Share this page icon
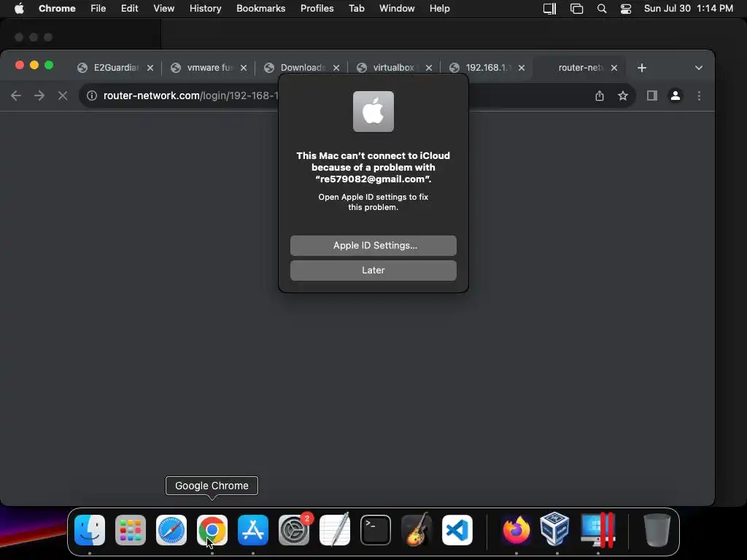 pos(600,96)
